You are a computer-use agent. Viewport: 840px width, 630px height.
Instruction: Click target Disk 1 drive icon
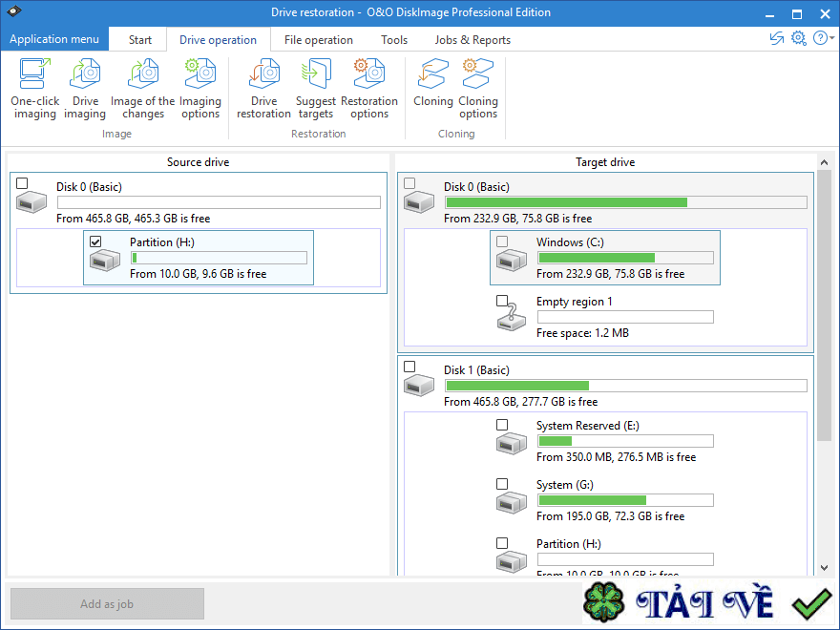(x=419, y=386)
